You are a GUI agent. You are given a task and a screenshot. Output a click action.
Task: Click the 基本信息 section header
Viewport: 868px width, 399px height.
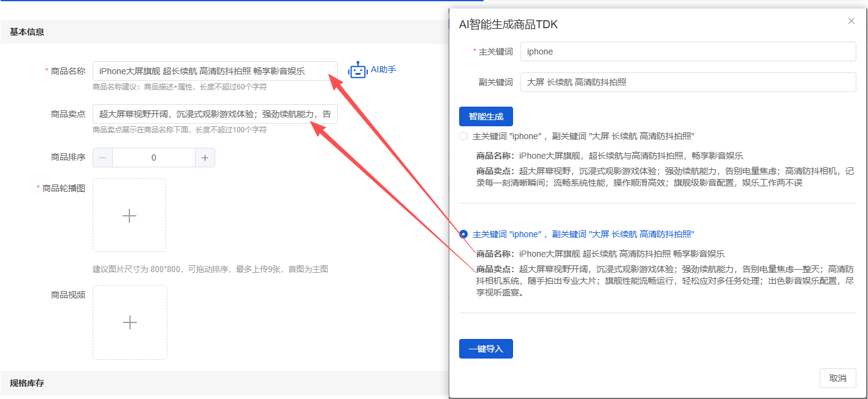[27, 32]
